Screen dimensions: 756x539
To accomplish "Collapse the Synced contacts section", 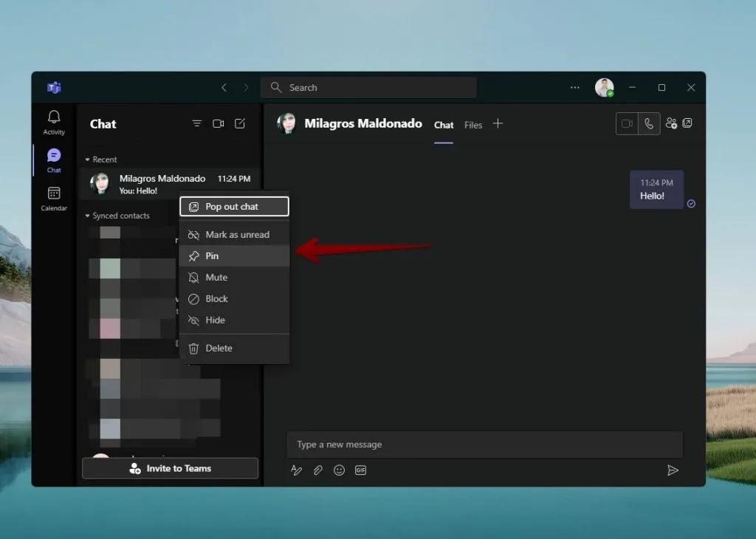I will (89, 216).
